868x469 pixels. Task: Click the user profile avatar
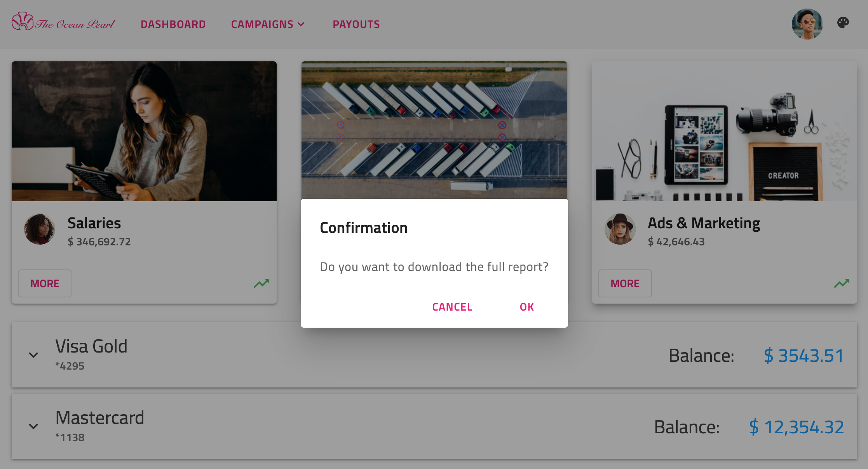click(807, 24)
